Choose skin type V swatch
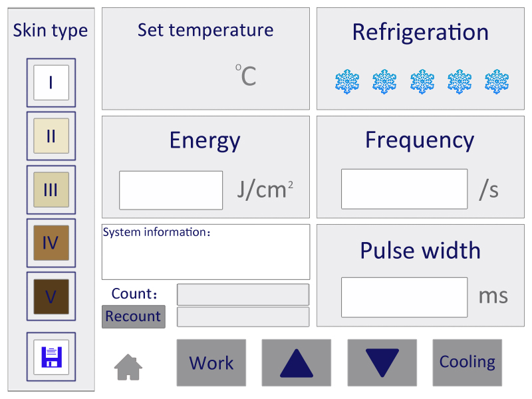This screenshot has width=532, height=399. click(x=51, y=297)
